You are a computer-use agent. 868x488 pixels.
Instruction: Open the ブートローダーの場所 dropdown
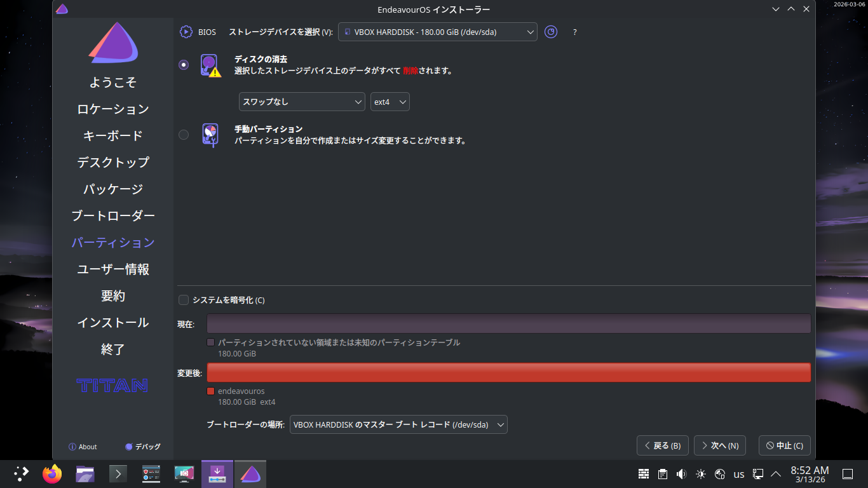[x=398, y=424]
